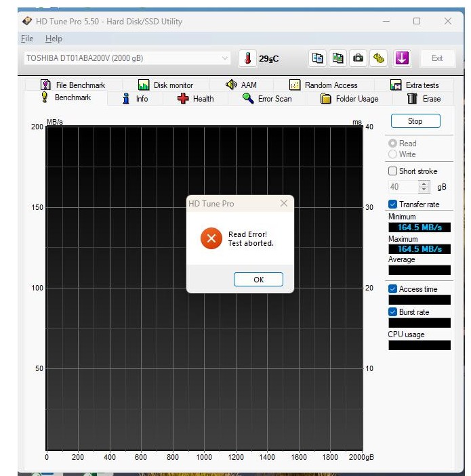Viewport: 471px width, 476px height.
Task: Expand the TOSHIBA DT01ABA200V drive dropdown
Action: [x=225, y=58]
